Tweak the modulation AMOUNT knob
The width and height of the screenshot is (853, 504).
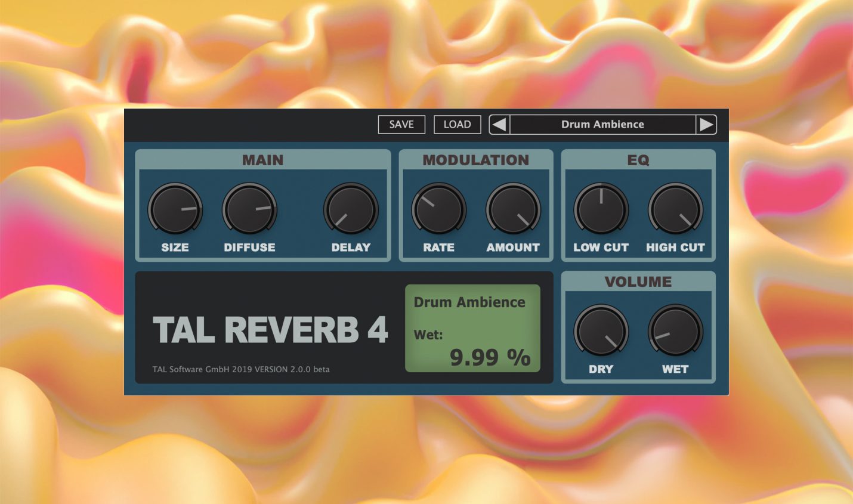click(512, 210)
